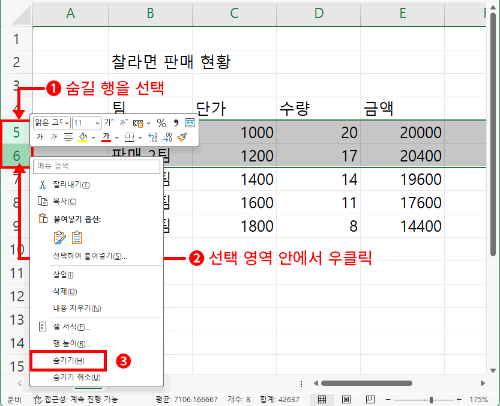
Task: Select row 5 header
Action: pyautogui.click(x=16, y=132)
